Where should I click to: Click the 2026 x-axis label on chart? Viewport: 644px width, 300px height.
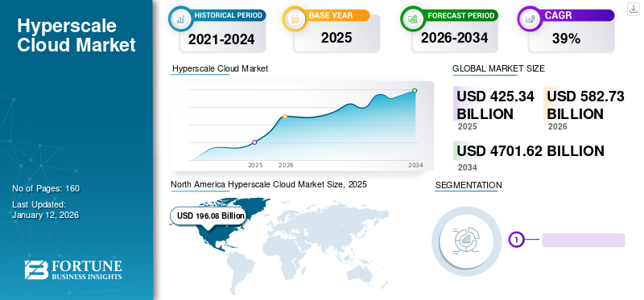pyautogui.click(x=286, y=165)
